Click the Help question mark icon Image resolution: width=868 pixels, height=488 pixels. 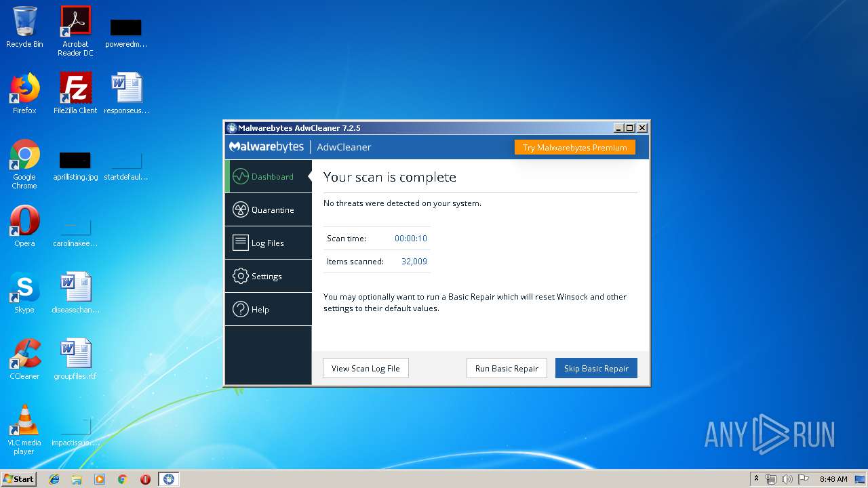coord(240,310)
